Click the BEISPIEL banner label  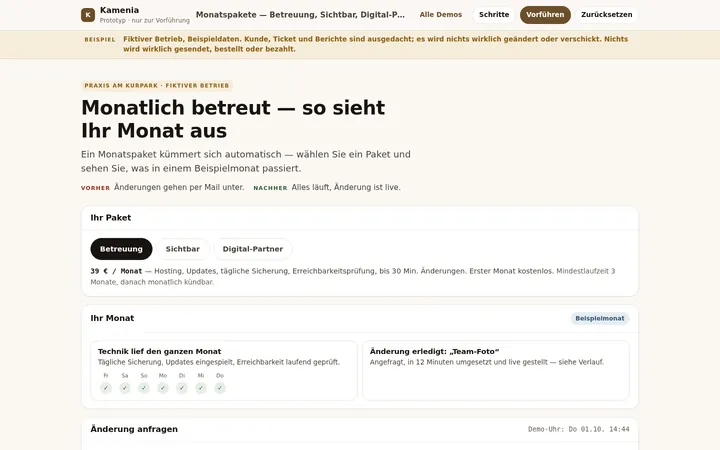point(100,39)
